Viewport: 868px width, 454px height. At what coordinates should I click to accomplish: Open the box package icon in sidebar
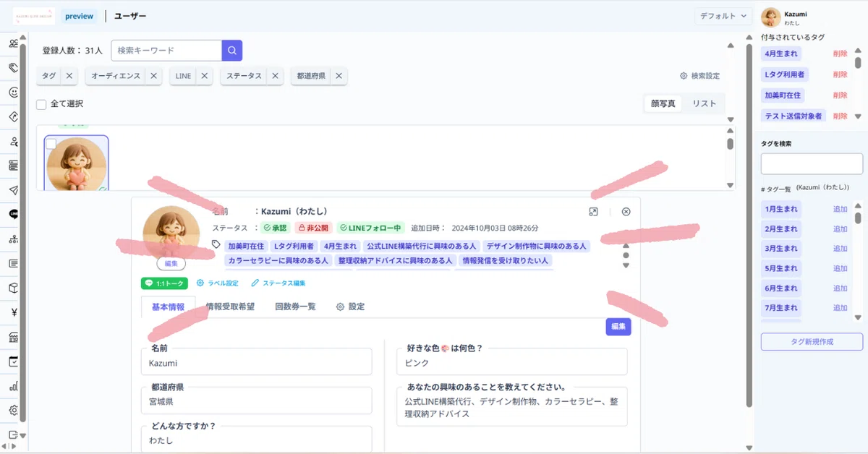(14, 288)
